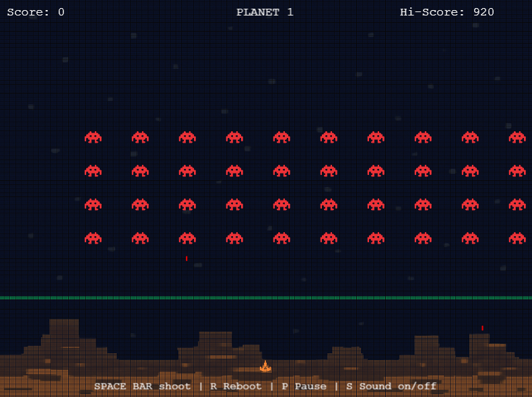532x397 pixels.
Task: Click the red bullet above the right rock tower
Action: click(482, 328)
